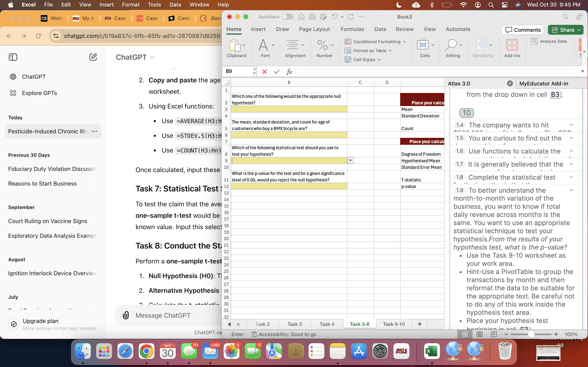Open the Formulas ribbon tab

point(352,29)
